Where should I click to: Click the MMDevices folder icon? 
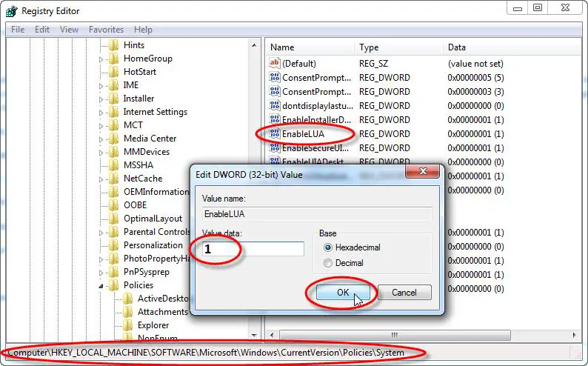[113, 152]
